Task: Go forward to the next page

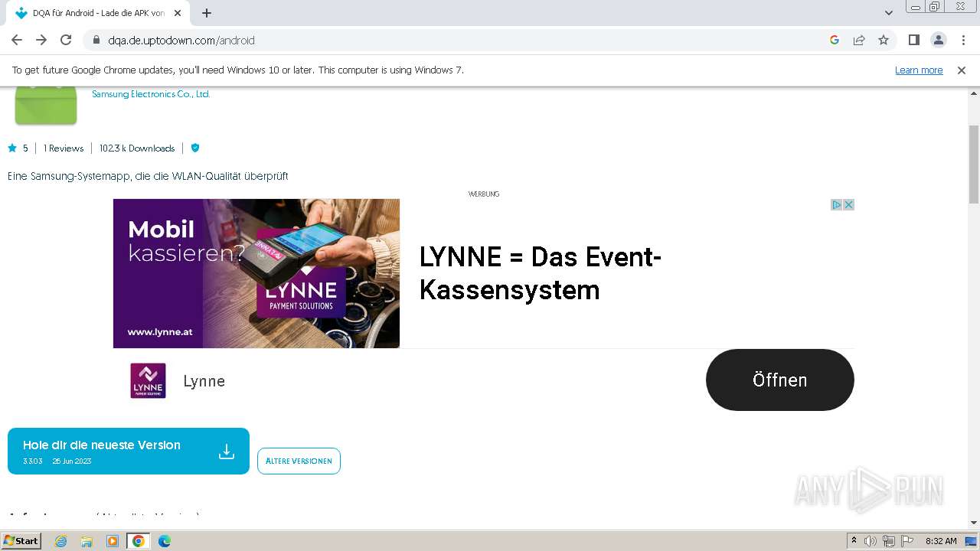Action: 41,40
